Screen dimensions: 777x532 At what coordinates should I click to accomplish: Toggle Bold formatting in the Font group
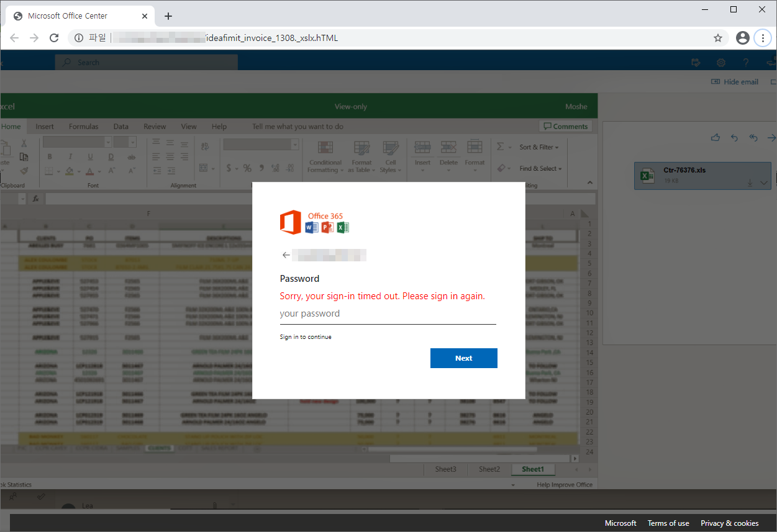pyautogui.click(x=50, y=156)
